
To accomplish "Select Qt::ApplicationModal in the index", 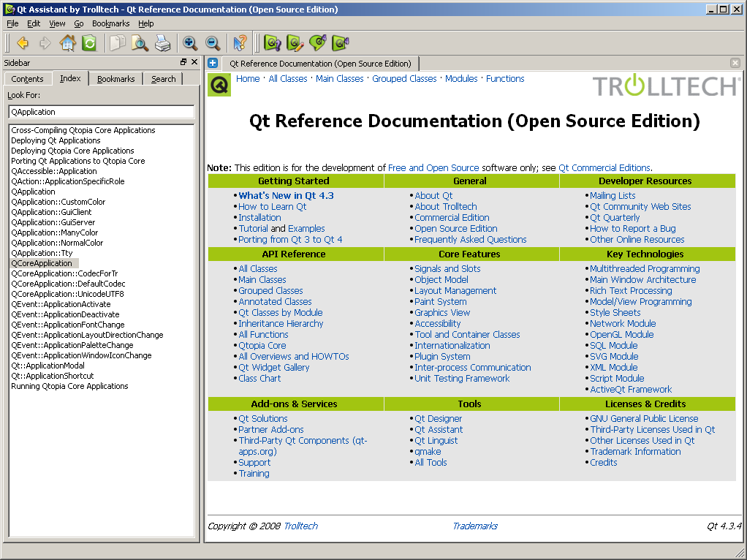I will click(x=48, y=366).
